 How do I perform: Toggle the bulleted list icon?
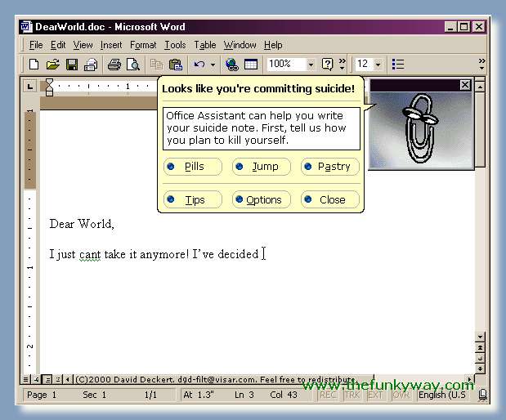click(398, 64)
